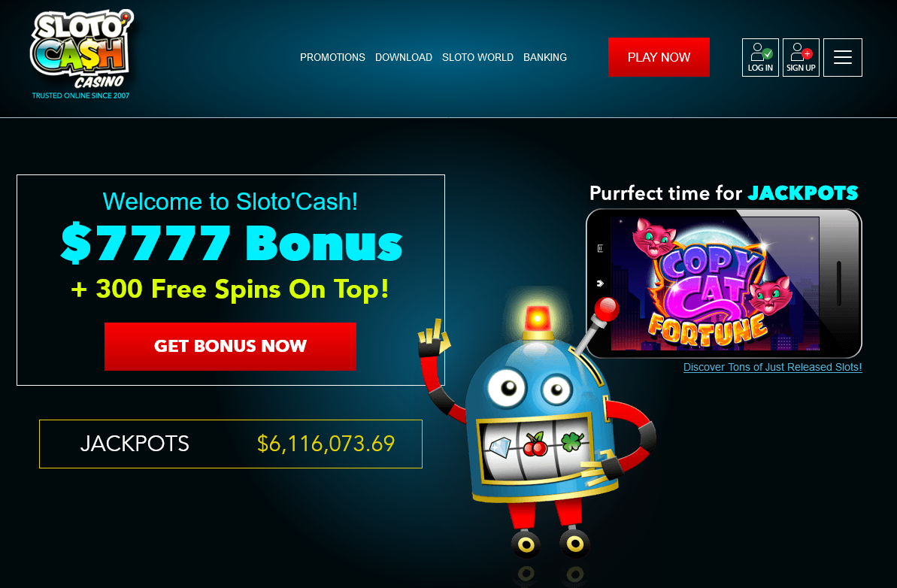Open the Promotions menu item
Viewport: 897px width, 588px height.
click(332, 57)
